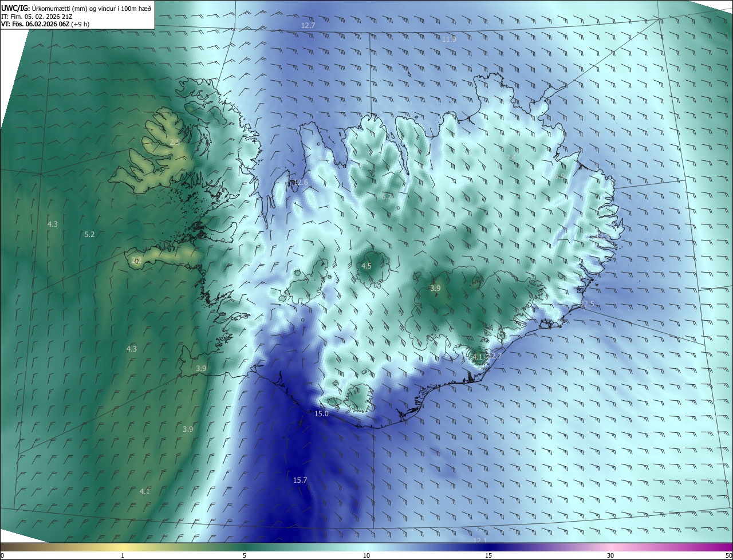
Task: Click the color bar tick label 1
Action: click(123, 555)
